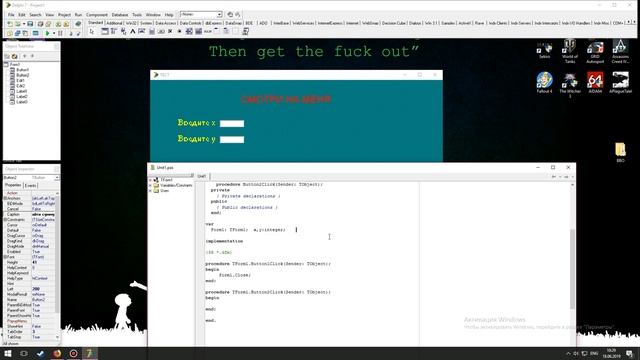
Task: Click the Unit1 tab in code editor
Action: pyautogui.click(x=202, y=176)
